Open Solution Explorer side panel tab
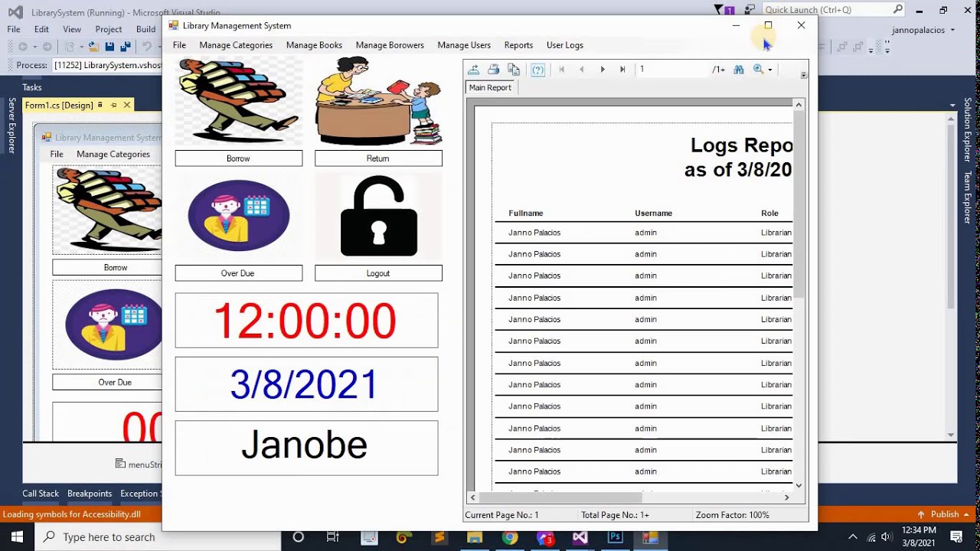The image size is (980, 551). pyautogui.click(x=968, y=129)
